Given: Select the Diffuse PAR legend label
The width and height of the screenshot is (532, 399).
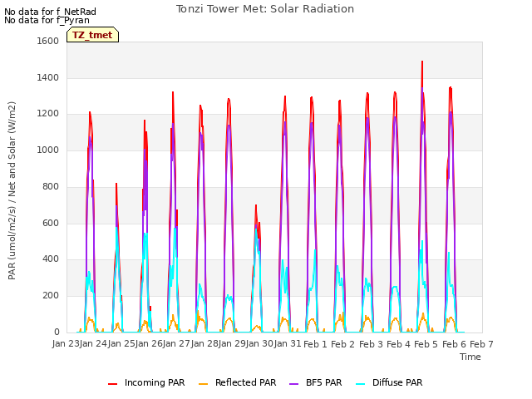Looking at the screenshot, I should click(397, 382).
